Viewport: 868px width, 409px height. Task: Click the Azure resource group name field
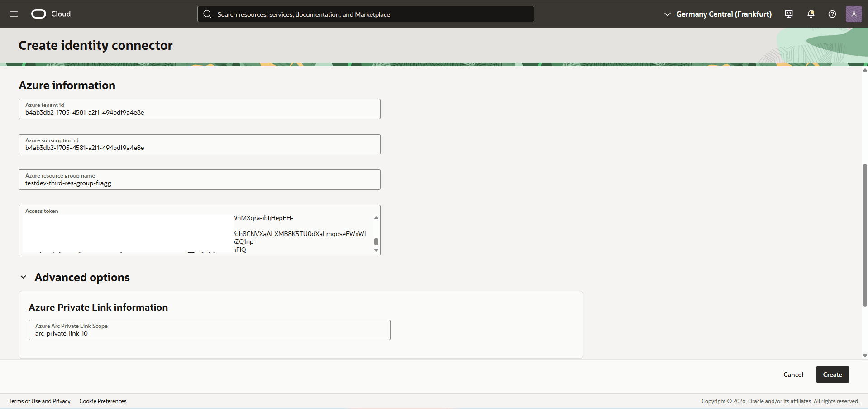200,179
